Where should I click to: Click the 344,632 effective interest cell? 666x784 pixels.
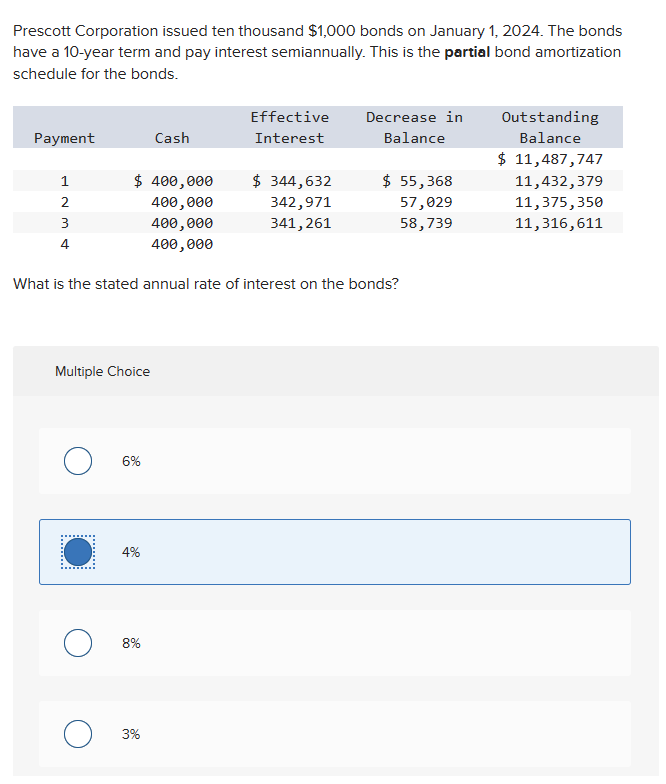[x=292, y=181]
